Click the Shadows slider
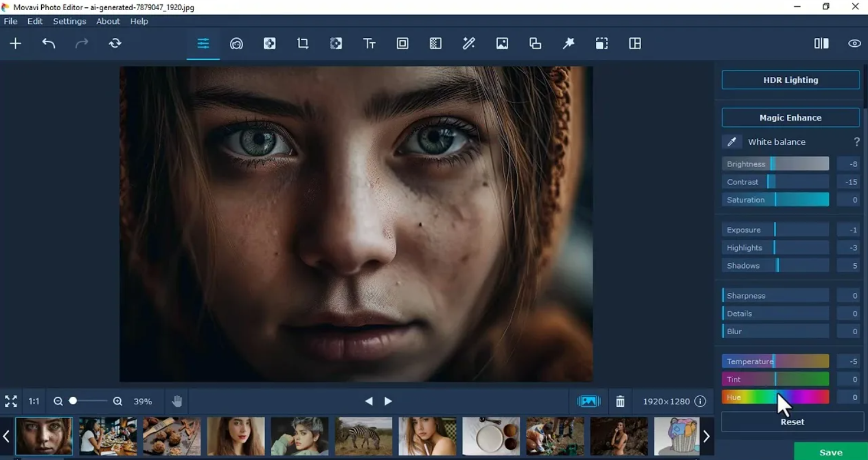 (775, 266)
